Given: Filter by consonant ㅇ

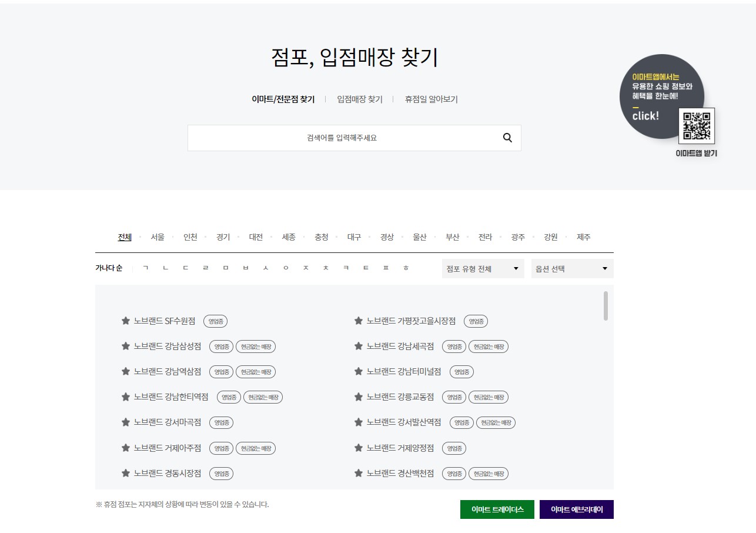Looking at the screenshot, I should [286, 268].
